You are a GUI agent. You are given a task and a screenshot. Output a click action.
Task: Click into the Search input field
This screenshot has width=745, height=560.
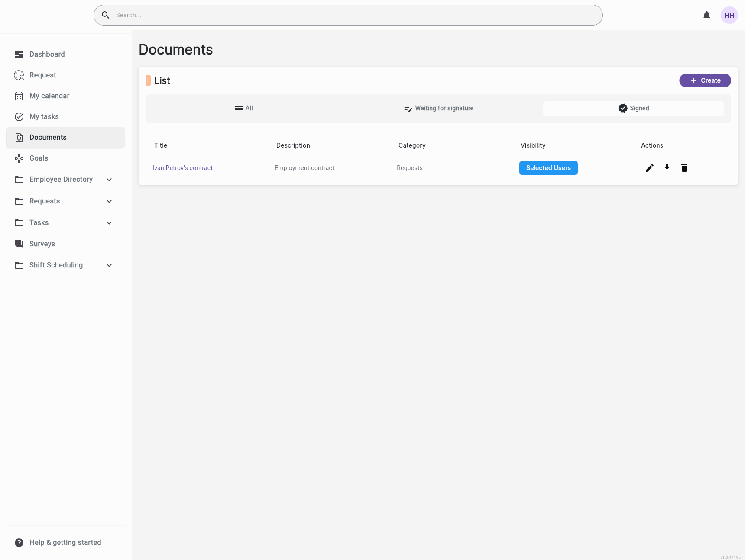coord(347,15)
